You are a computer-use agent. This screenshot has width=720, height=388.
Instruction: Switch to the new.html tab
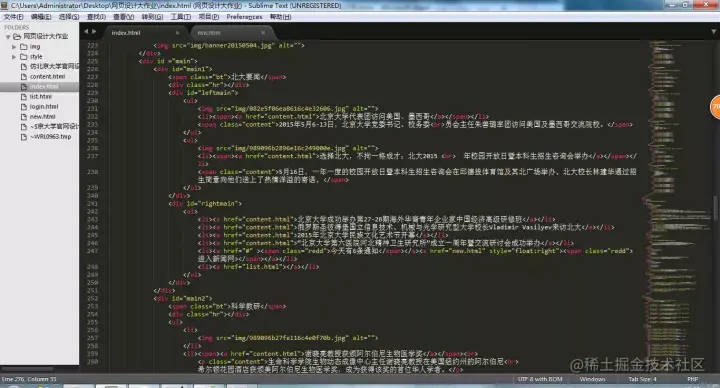[229, 33]
